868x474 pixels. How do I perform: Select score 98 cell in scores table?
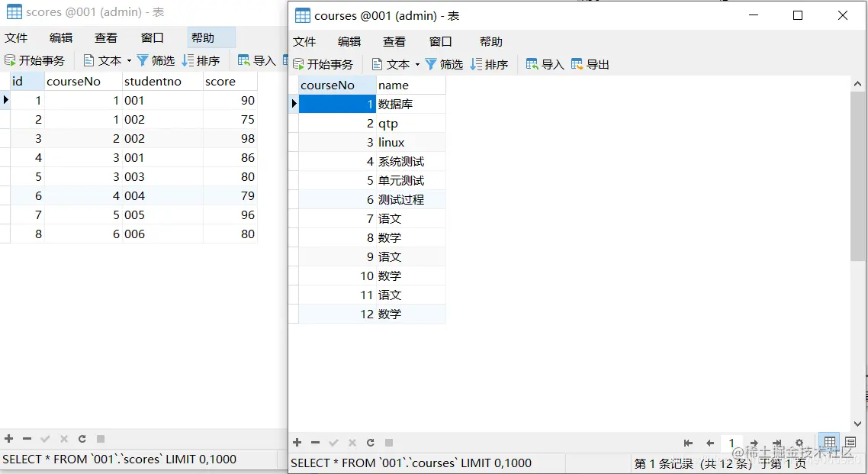point(230,138)
